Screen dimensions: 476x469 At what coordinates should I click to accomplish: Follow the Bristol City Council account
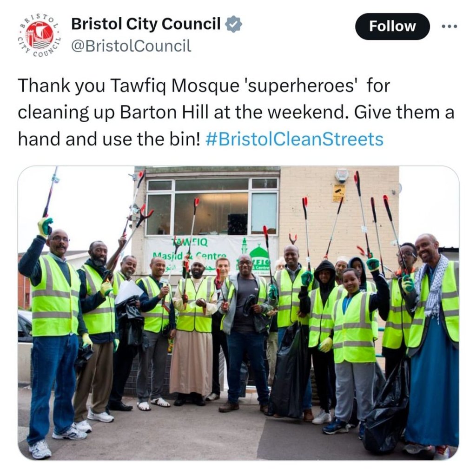pos(392,26)
